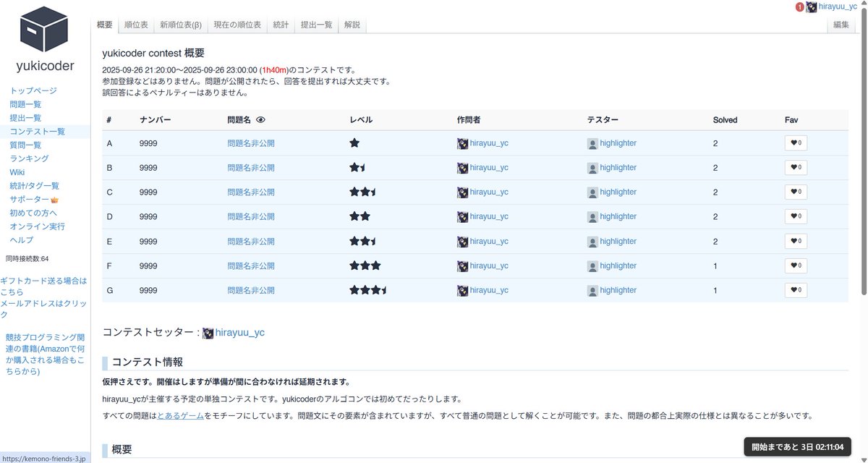Click the red notification badge at top right
The width and height of the screenshot is (868, 463).
799,7
